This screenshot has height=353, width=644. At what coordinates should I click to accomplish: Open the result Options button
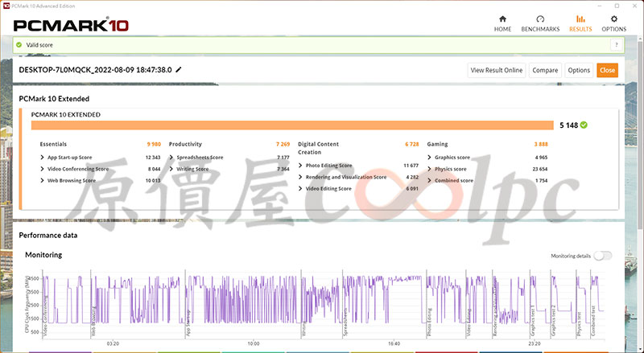click(x=579, y=70)
